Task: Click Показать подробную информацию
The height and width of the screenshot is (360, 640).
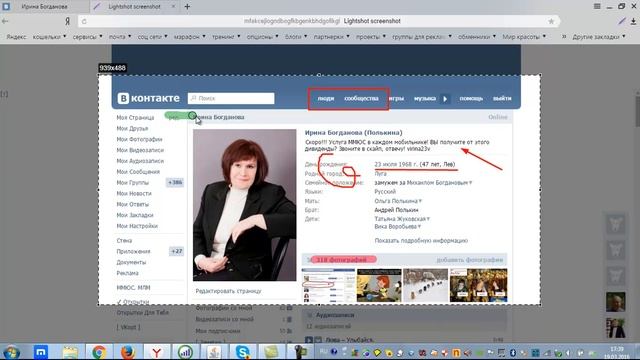Action: [421, 240]
